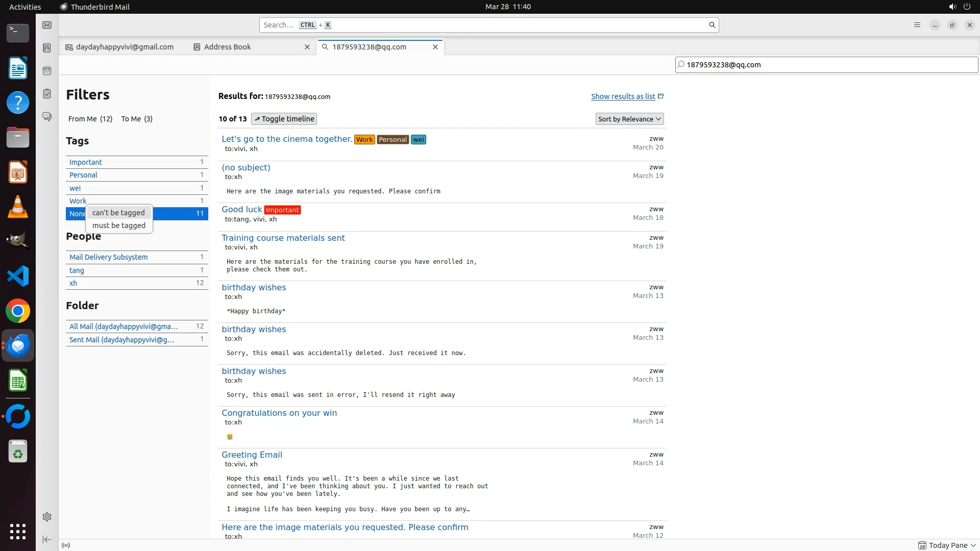Open "Training course materials sent" email
This screenshot has height=551, width=980.
click(x=283, y=238)
